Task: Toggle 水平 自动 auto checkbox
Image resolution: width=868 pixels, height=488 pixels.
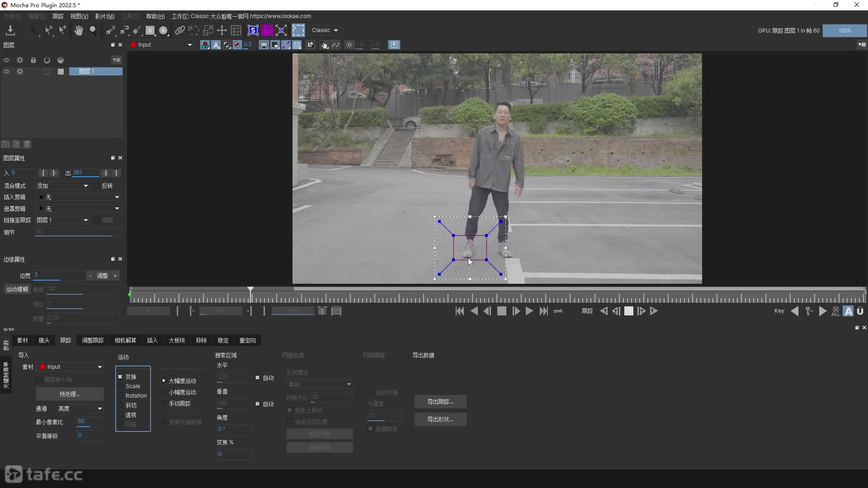Action: [x=257, y=378]
